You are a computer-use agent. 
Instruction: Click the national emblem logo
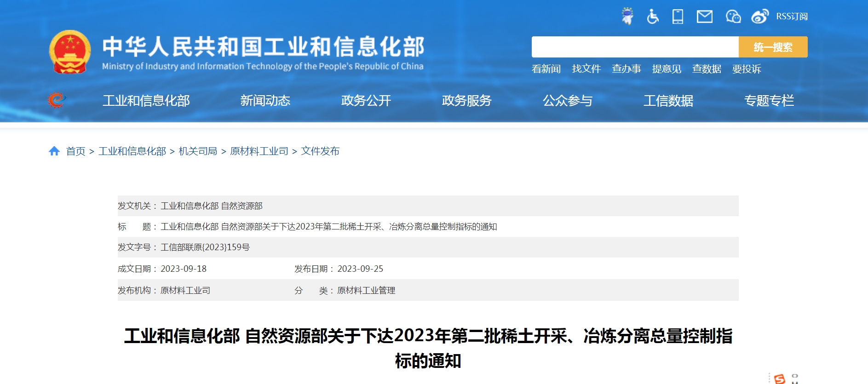70,52
